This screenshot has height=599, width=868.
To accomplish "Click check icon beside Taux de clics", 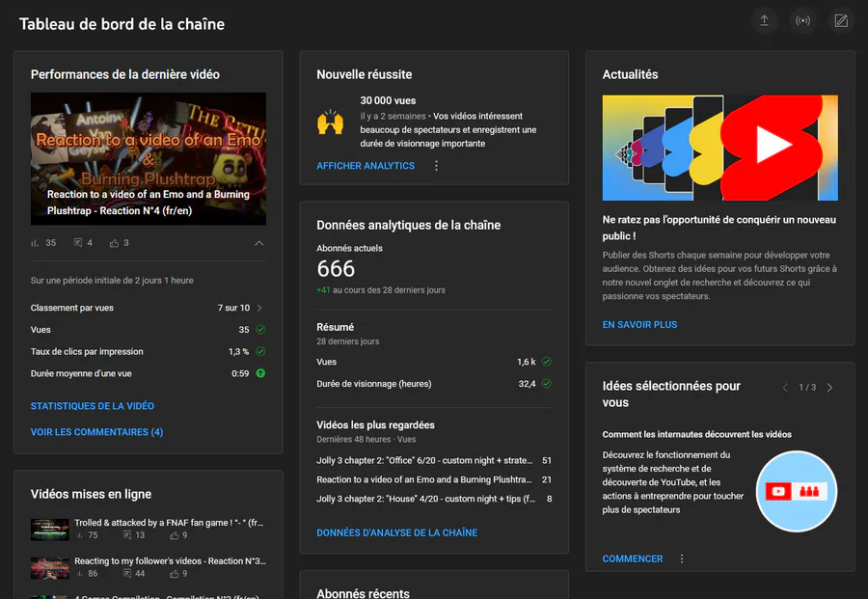I will [260, 351].
